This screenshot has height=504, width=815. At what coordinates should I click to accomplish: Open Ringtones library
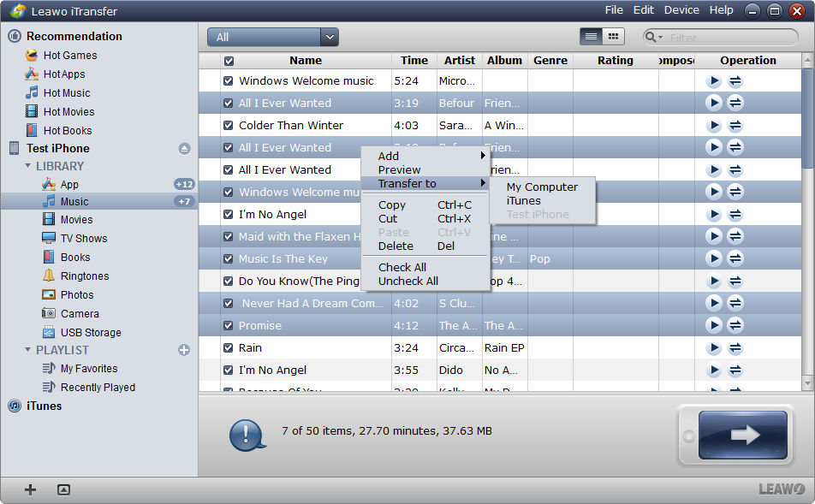tap(84, 276)
